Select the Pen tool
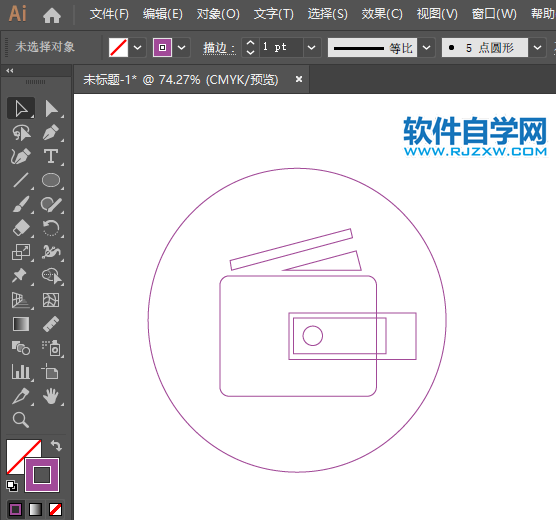The height and width of the screenshot is (520, 556). point(51,132)
